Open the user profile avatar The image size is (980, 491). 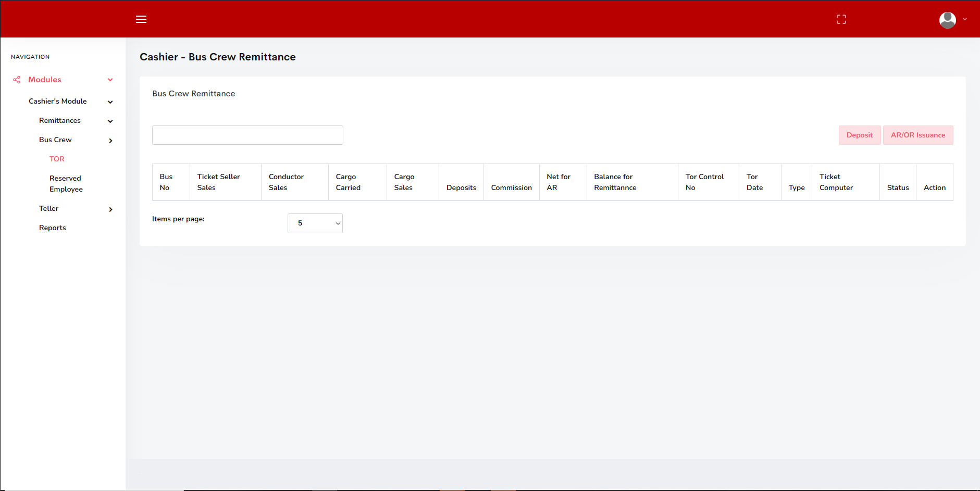tap(947, 20)
